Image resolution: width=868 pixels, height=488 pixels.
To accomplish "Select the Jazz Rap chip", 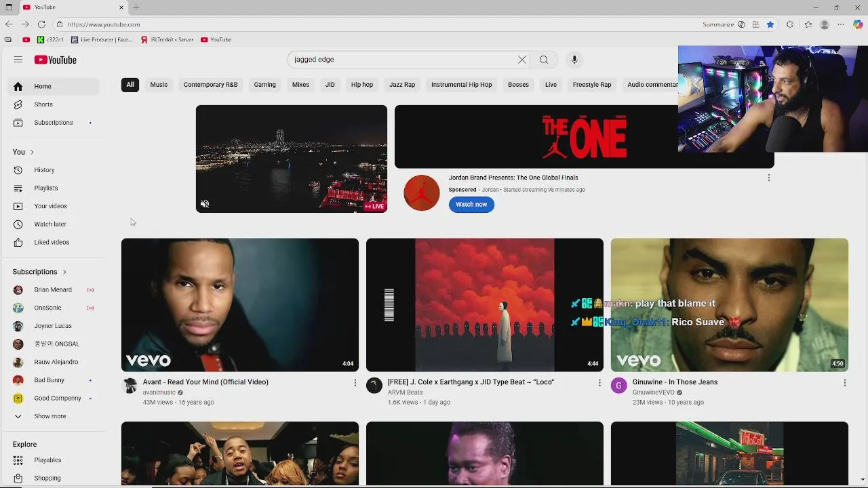I will (402, 85).
